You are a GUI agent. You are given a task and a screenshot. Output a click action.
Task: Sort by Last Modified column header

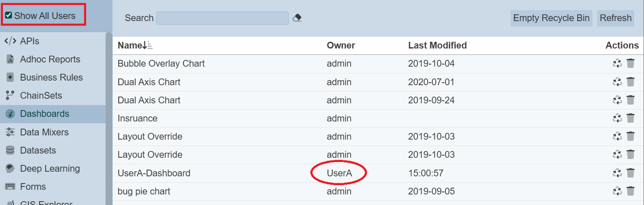click(437, 46)
